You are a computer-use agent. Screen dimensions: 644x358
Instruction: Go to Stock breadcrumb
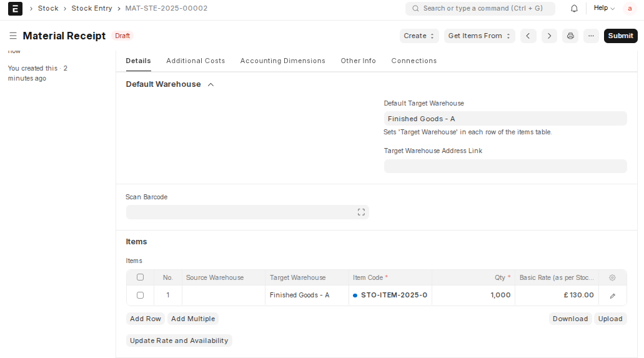48,8
